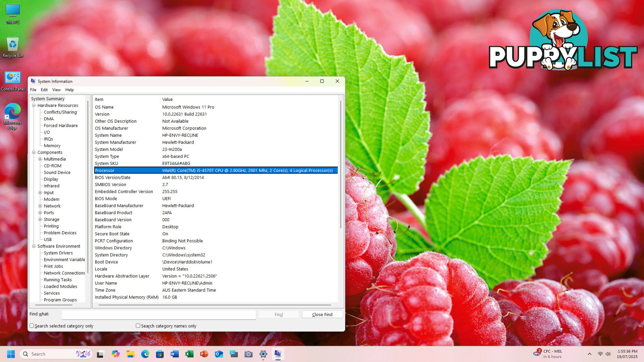Launch Microsoft Edge desktop shortcut
This screenshot has width=644, height=362.
pyautogui.click(x=12, y=116)
